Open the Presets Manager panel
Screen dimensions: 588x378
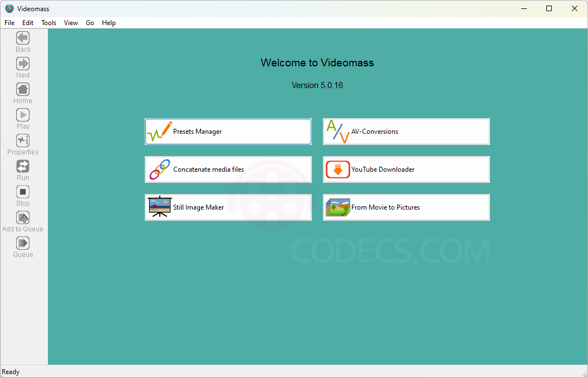pos(228,132)
